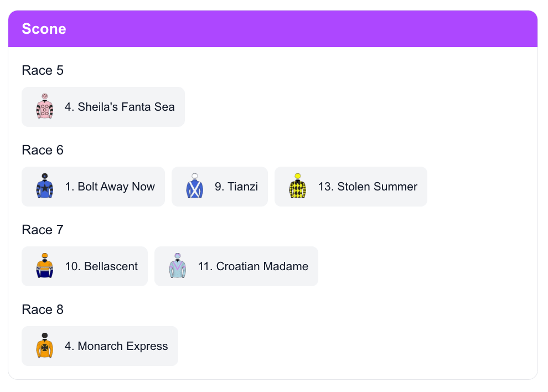Click Bellascent orange and navy silk icon
This screenshot has width=548, height=392.
point(44,266)
